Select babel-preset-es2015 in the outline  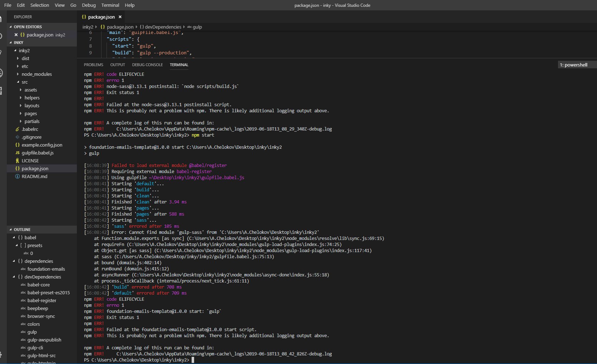(49, 292)
